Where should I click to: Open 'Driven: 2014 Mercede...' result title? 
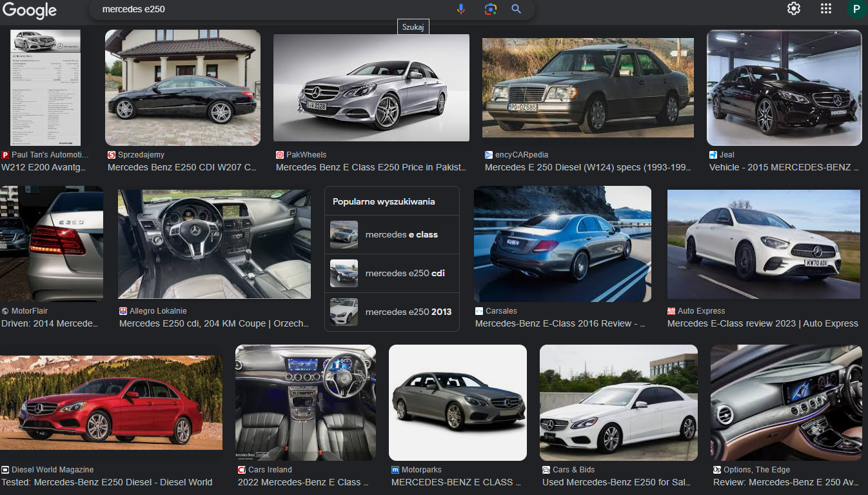(50, 323)
